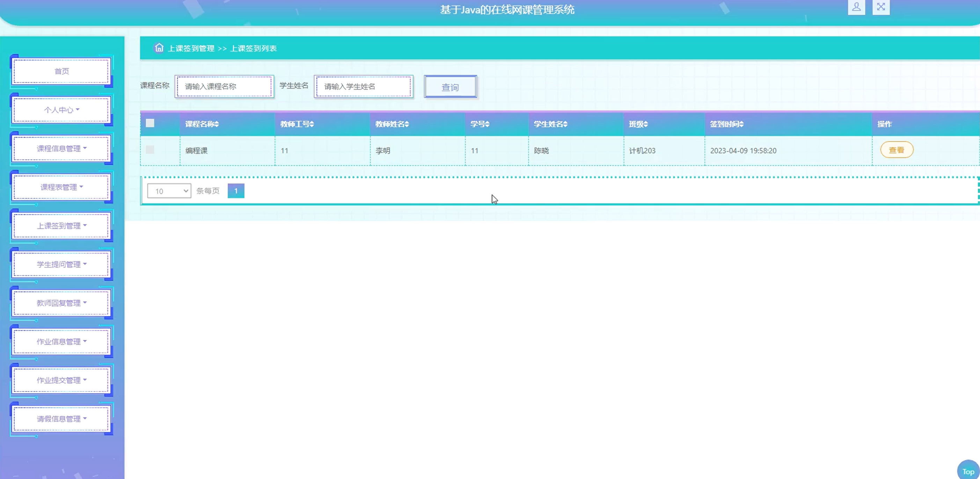Image resolution: width=980 pixels, height=479 pixels.
Task: Expand 课程信息管理 sidebar menu
Action: point(61,148)
